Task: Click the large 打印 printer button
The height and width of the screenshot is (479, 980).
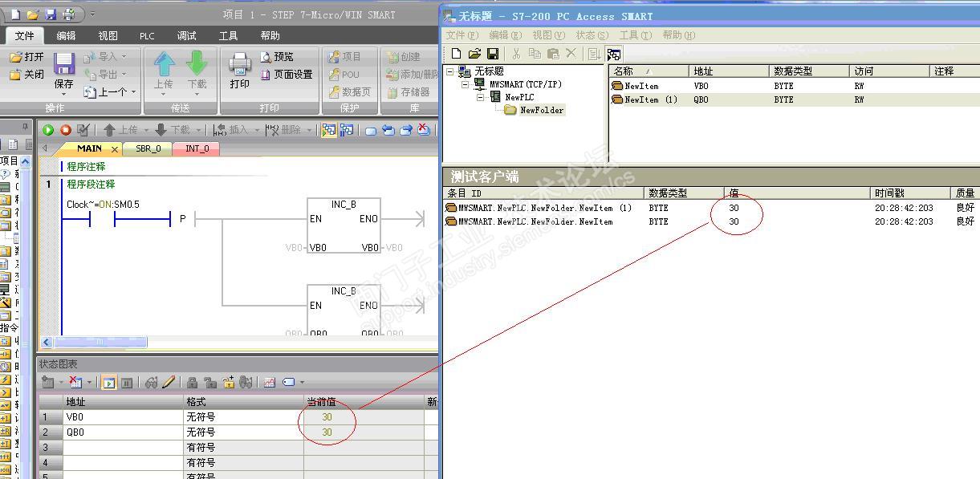Action: coord(239,71)
